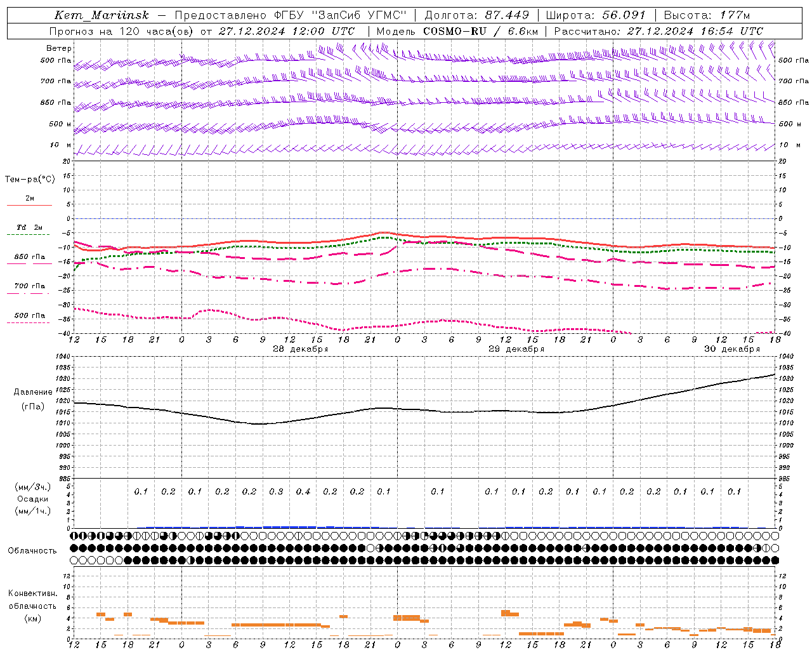Click the '28 декабря' date label
812x650 pixels.
(301, 349)
